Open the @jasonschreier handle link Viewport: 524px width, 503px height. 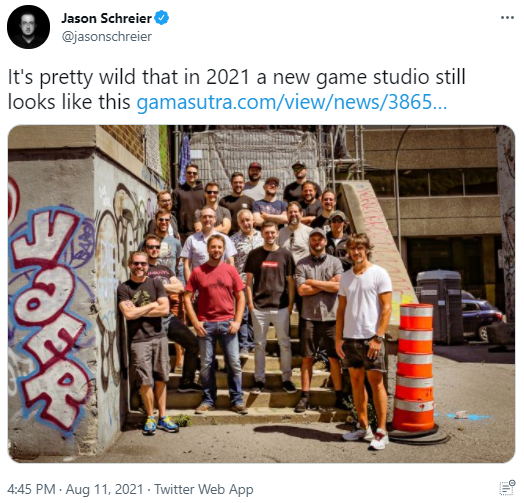(x=107, y=36)
